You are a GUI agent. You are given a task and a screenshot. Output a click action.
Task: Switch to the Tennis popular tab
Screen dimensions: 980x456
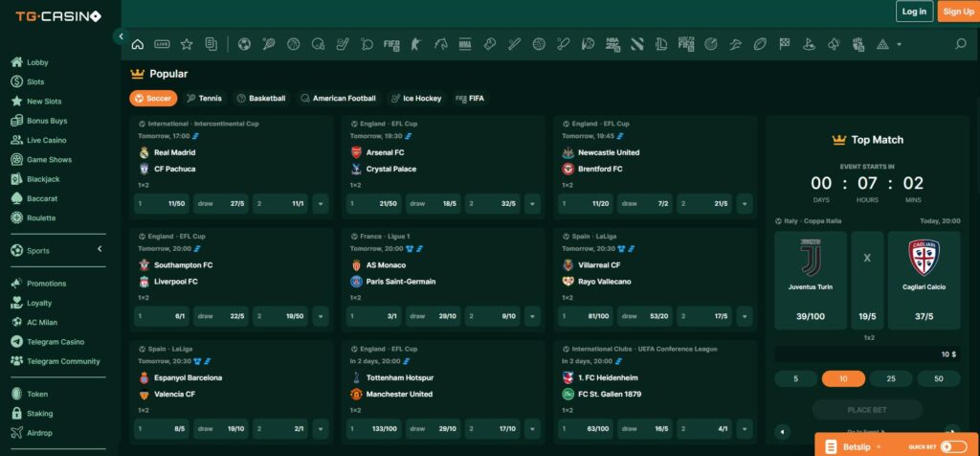click(205, 99)
